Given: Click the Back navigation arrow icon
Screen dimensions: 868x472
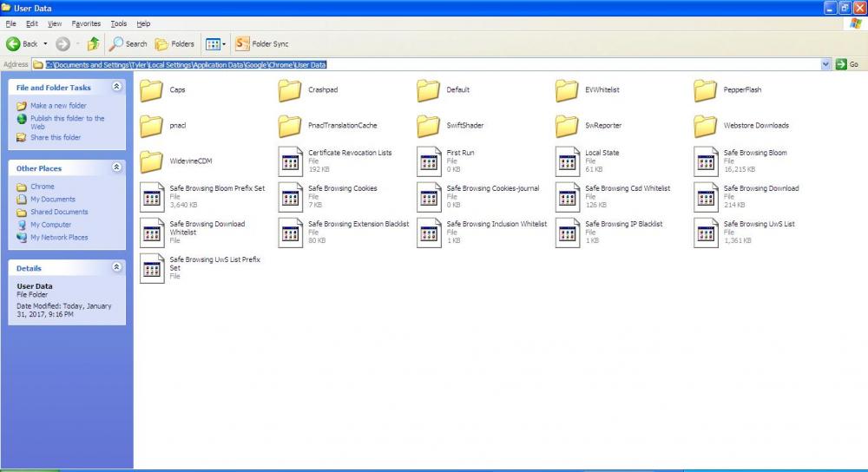Looking at the screenshot, I should (14, 43).
